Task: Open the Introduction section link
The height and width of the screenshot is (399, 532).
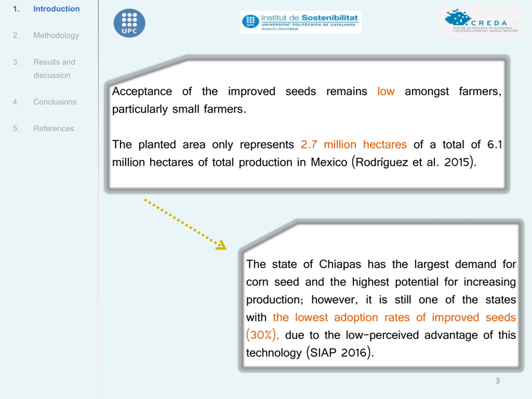Action: 56,9
